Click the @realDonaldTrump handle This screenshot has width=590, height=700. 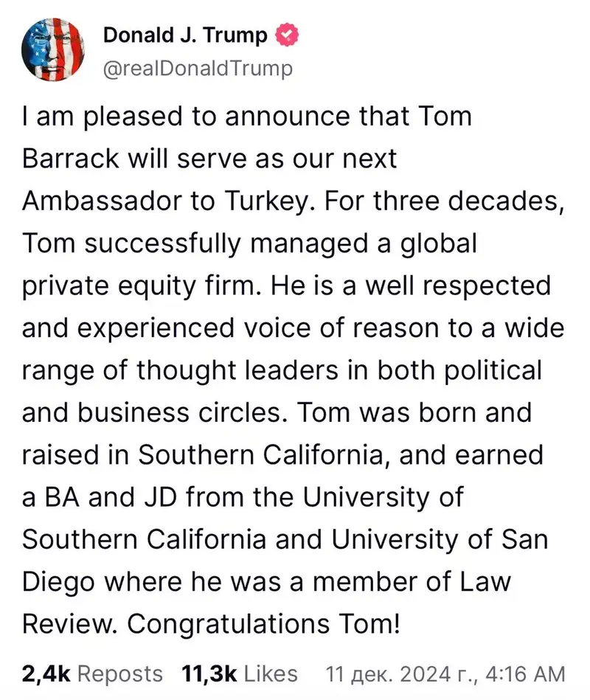[198, 69]
